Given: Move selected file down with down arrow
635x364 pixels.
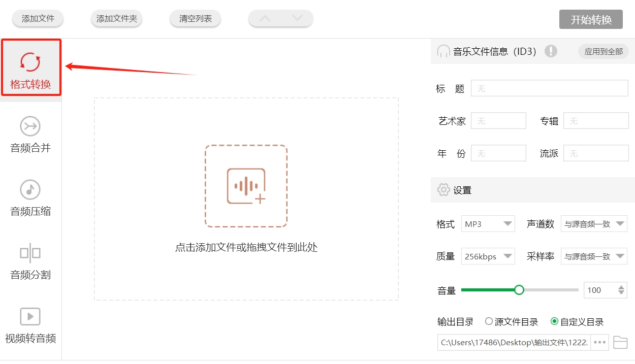Looking at the screenshot, I should [x=297, y=18].
